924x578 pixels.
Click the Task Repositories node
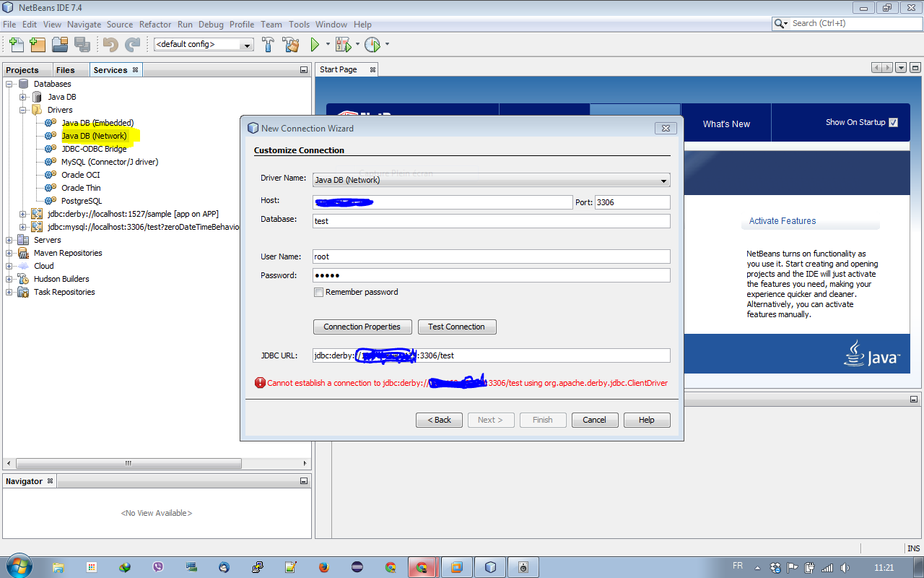[64, 292]
